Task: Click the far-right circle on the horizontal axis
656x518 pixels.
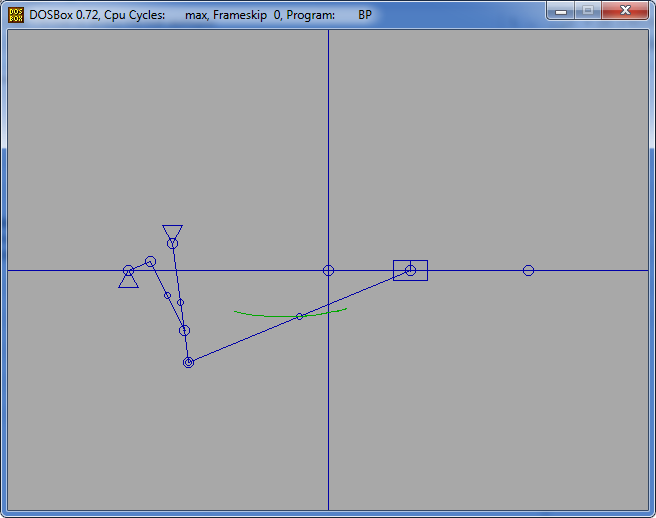Action: point(528,271)
